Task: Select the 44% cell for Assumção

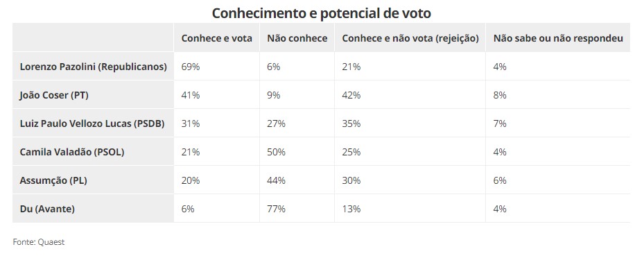Action: [x=276, y=180]
